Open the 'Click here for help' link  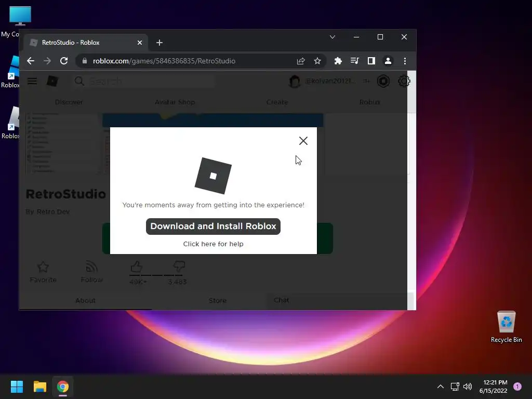(213, 244)
